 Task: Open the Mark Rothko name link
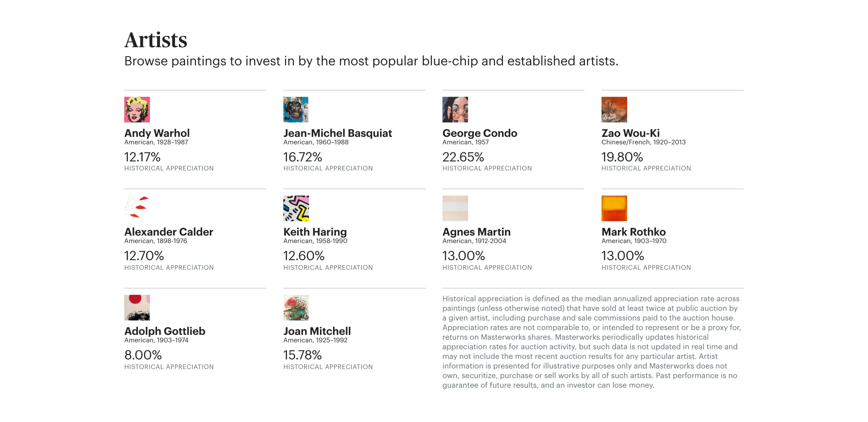[x=634, y=232]
